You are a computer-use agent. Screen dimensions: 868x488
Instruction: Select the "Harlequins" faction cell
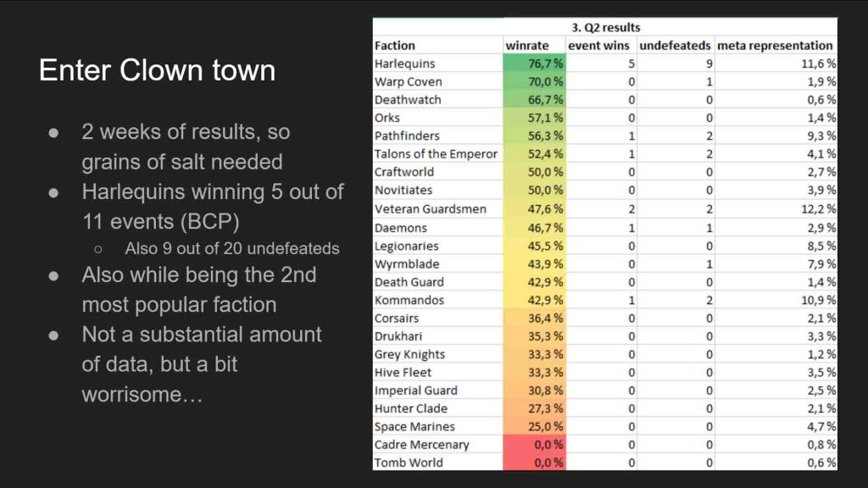tap(404, 64)
